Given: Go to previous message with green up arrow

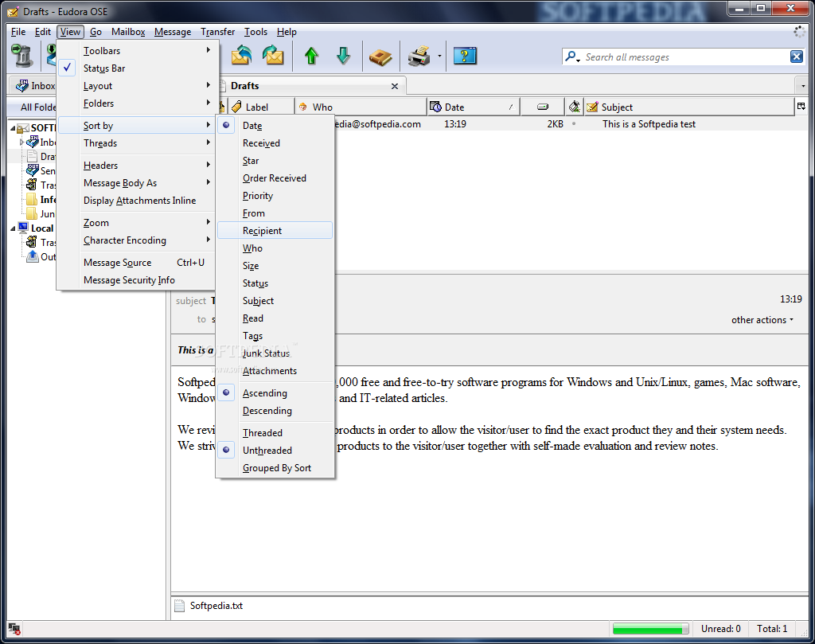Looking at the screenshot, I should (311, 56).
